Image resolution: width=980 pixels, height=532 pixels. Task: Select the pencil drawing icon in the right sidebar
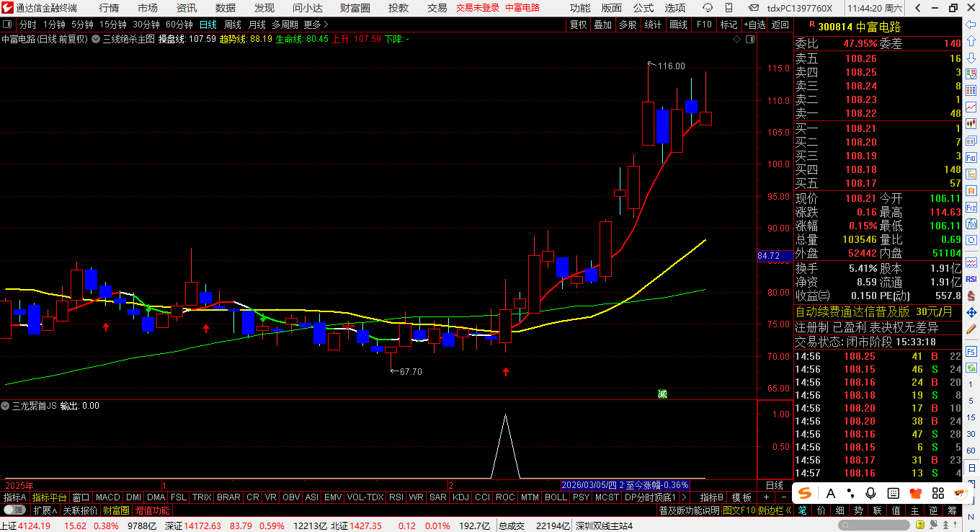(972, 329)
